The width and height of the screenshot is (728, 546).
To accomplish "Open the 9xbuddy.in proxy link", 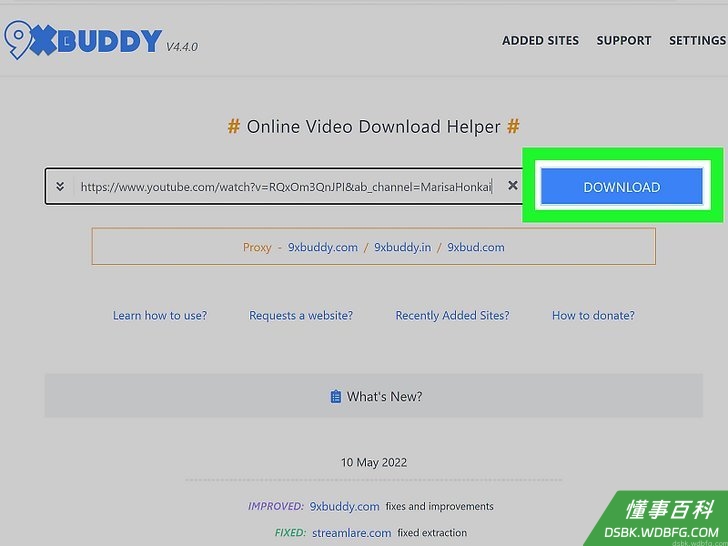I will (x=403, y=247).
